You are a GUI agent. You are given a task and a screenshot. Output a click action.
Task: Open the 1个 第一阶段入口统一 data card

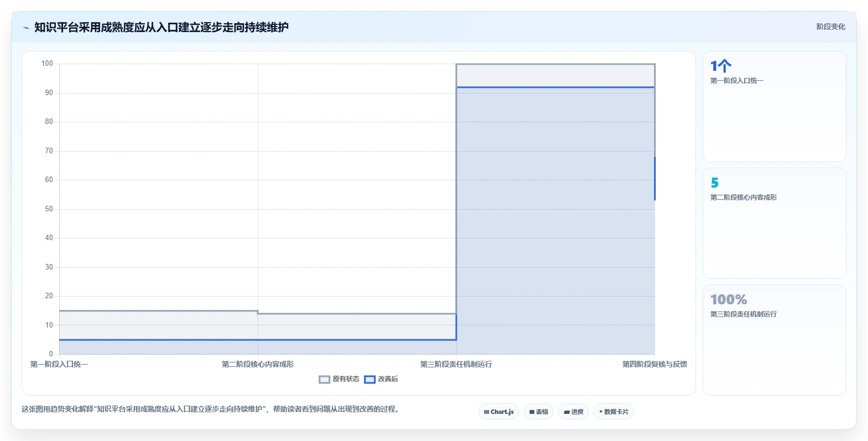pyautogui.click(x=775, y=107)
